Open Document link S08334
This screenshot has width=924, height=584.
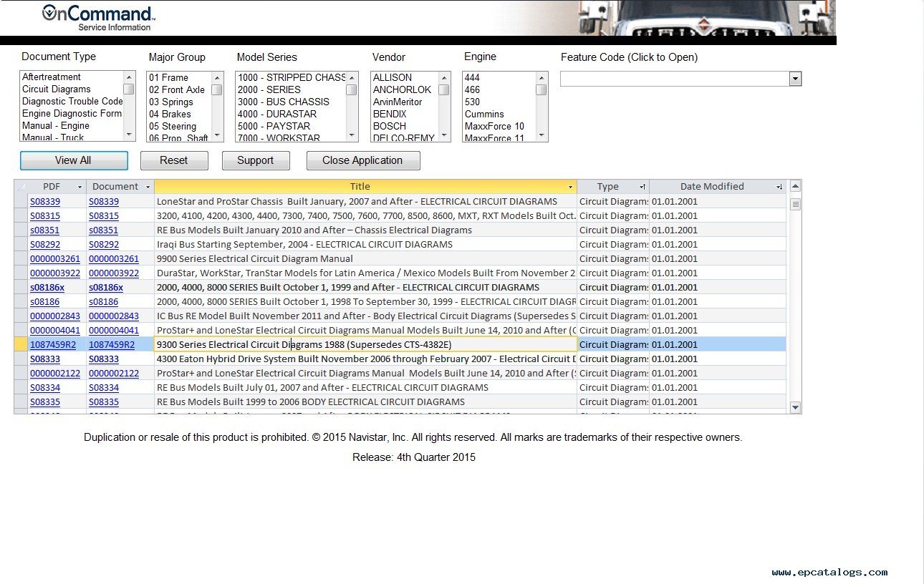point(104,388)
